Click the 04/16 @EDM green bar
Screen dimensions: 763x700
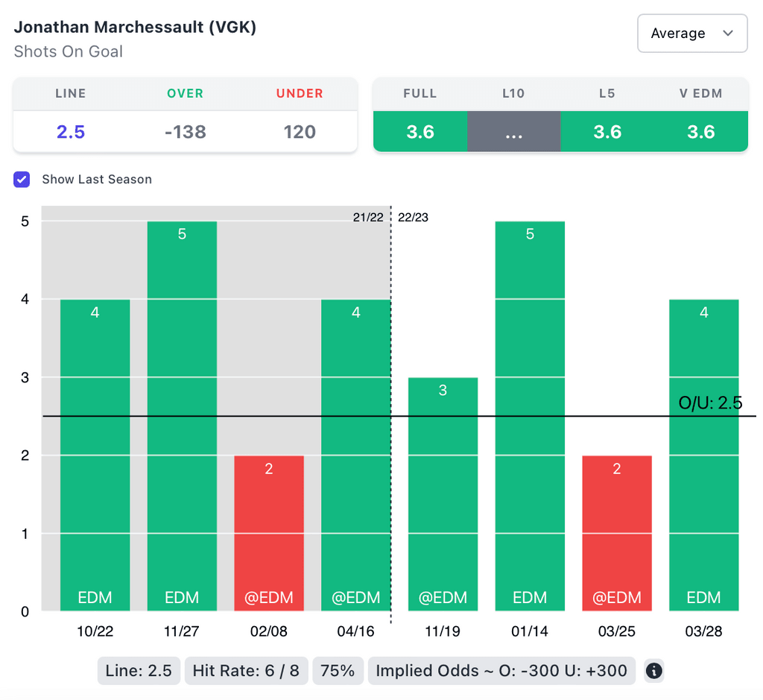[355, 455]
